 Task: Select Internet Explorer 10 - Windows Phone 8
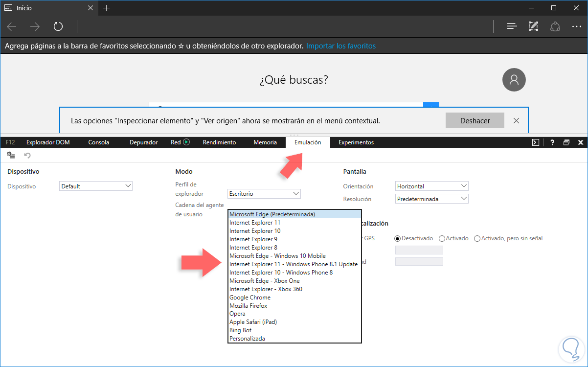click(x=294, y=273)
